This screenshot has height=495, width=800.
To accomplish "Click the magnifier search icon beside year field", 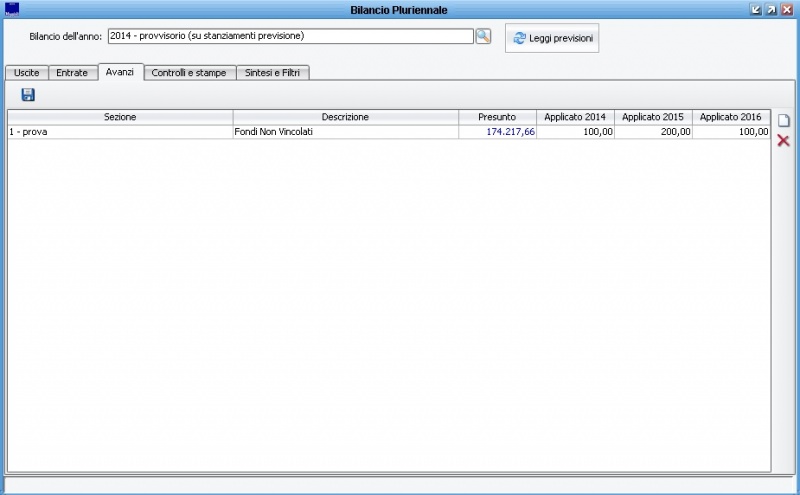I will pos(483,36).
